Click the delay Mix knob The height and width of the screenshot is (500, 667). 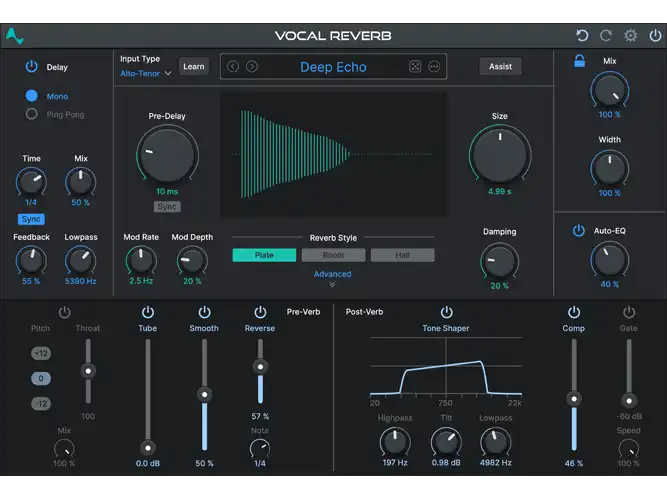coord(80,182)
